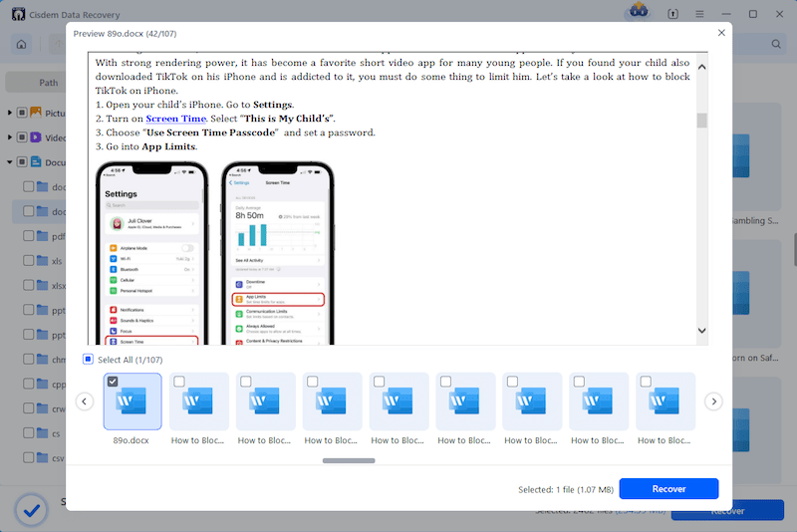Toggle the Select All (1/107) checkbox
The width and height of the screenshot is (797, 532).
(x=88, y=360)
